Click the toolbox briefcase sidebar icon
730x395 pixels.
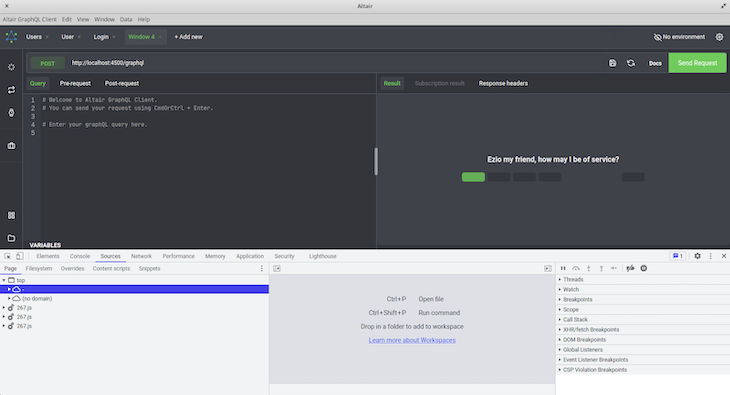[x=11, y=146]
